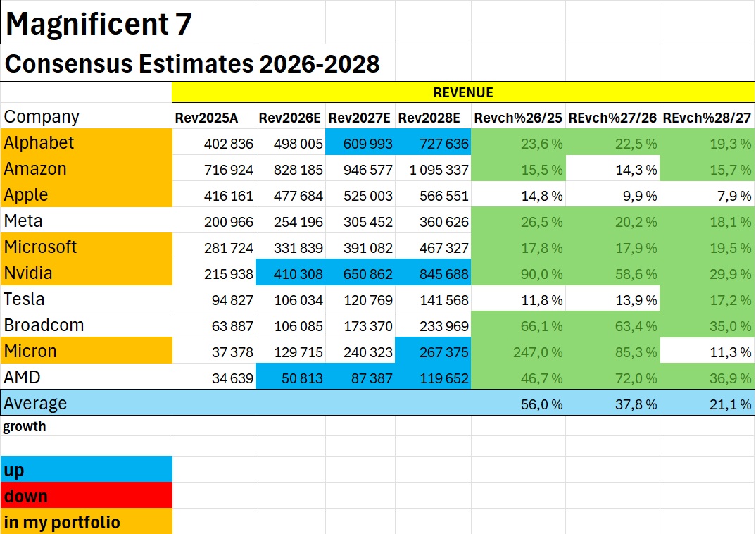Select Amazon's 2028 estimate 1 095 337
Viewport: 756px width, 534px height.
tap(433, 169)
